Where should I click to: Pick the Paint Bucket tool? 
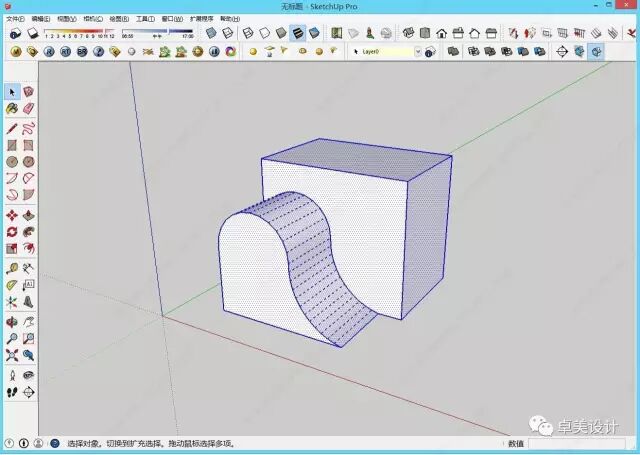(x=12, y=109)
